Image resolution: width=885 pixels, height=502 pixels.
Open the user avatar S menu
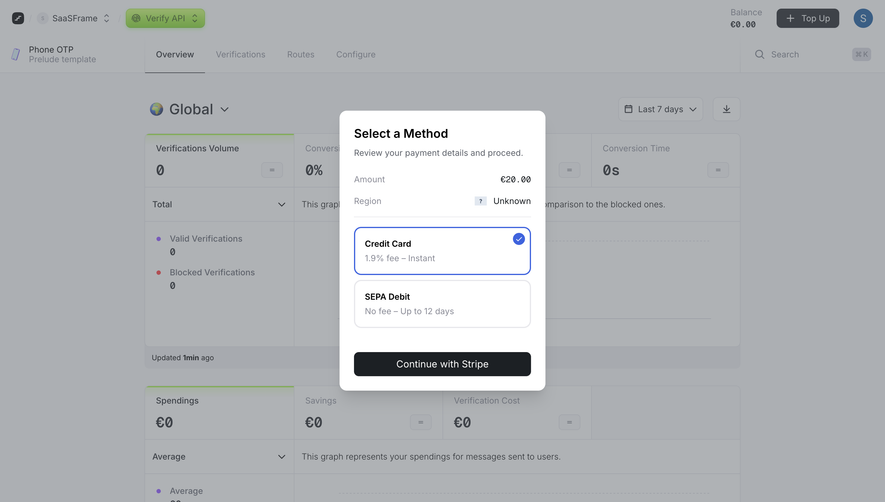point(863,18)
